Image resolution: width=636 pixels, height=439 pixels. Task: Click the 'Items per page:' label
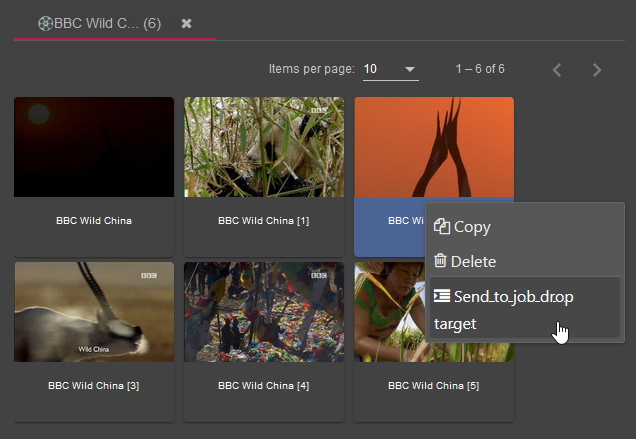click(x=312, y=69)
